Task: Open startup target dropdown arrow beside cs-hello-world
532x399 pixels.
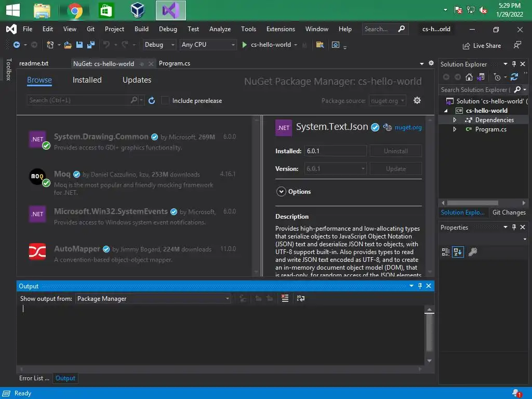Action: (x=296, y=45)
